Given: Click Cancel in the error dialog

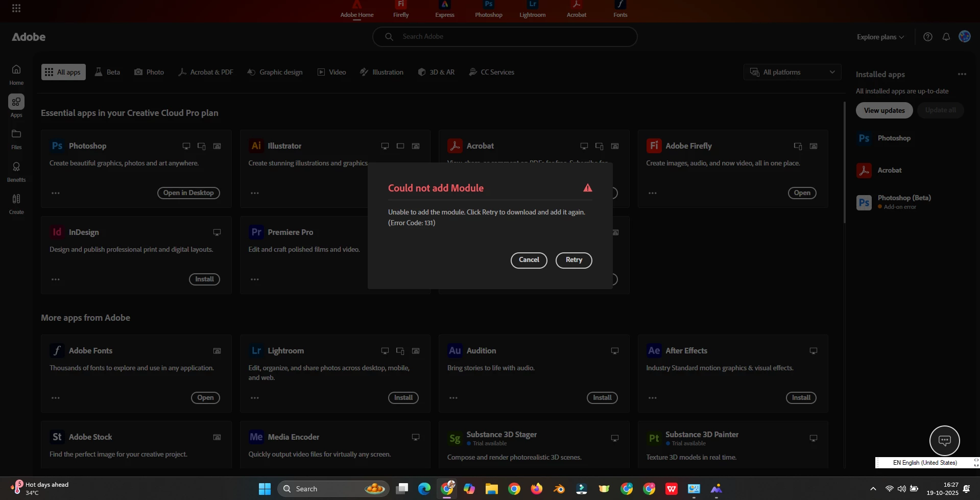Looking at the screenshot, I should click(x=529, y=260).
